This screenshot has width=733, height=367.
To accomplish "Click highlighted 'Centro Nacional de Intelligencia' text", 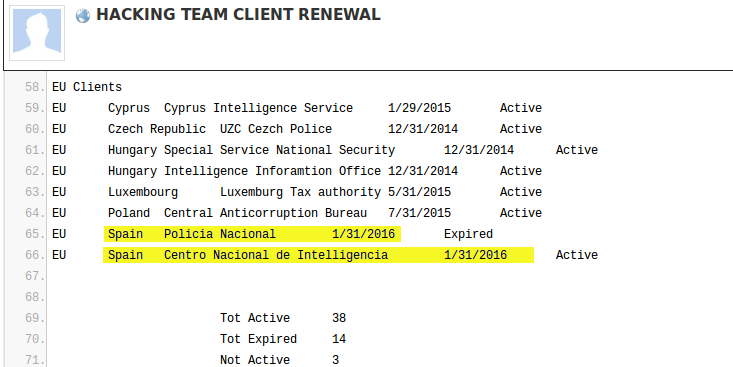I will 276,255.
